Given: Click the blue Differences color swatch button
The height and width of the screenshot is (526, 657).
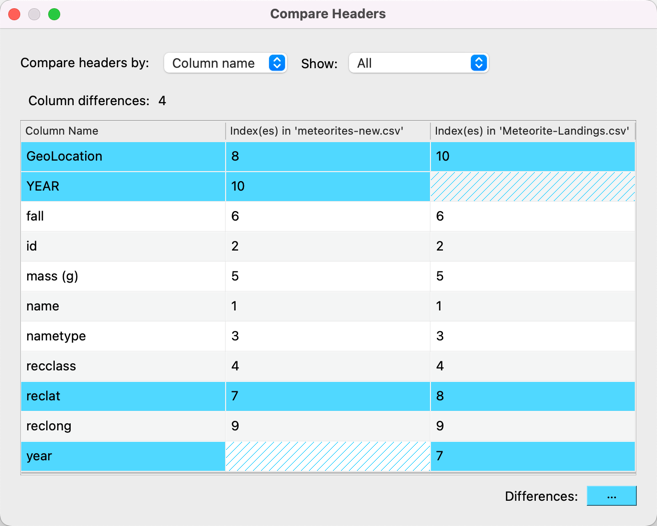Looking at the screenshot, I should point(611,496).
